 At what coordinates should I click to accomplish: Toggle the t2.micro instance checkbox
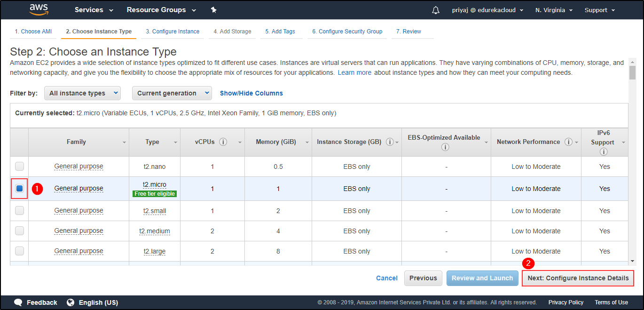point(19,188)
